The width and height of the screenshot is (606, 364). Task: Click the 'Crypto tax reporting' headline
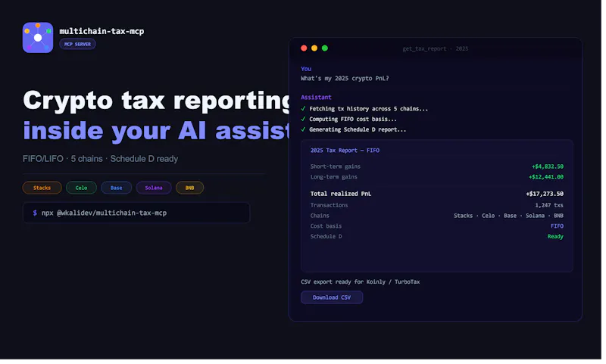click(x=158, y=101)
